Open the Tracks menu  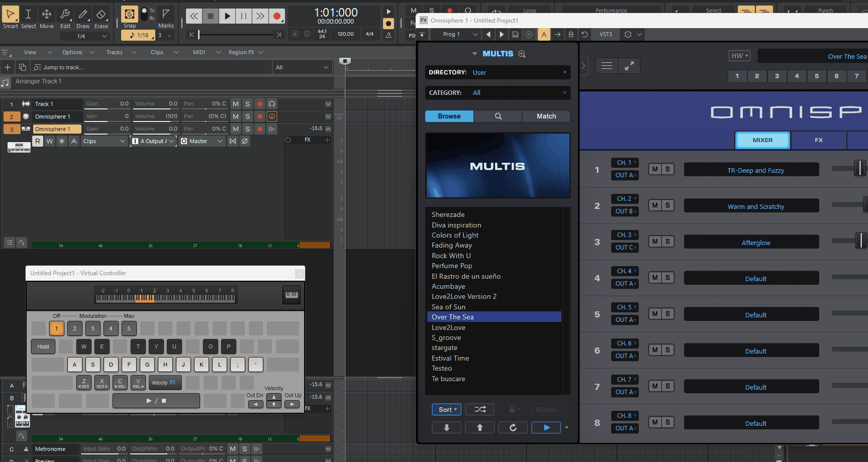pos(115,52)
